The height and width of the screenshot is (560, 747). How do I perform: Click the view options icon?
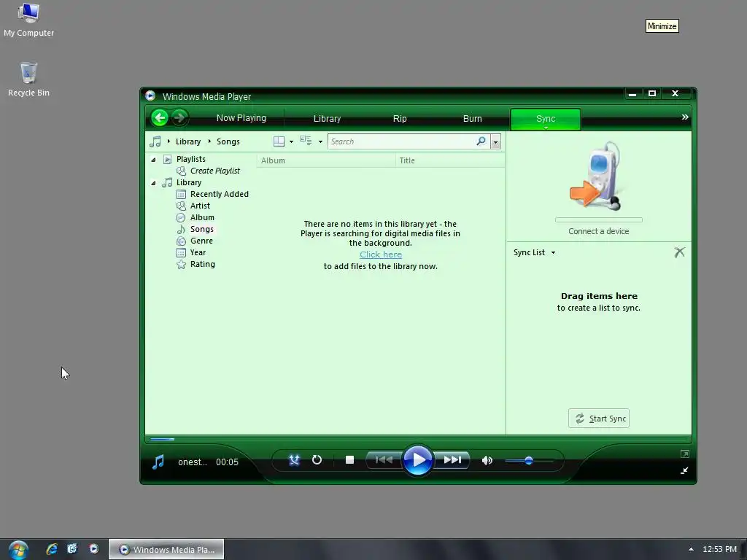click(306, 141)
